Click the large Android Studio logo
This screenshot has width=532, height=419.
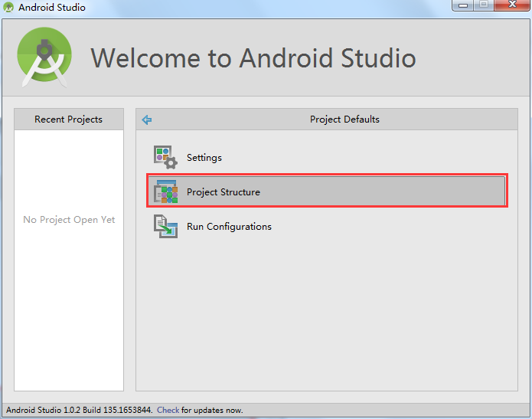coord(44,57)
